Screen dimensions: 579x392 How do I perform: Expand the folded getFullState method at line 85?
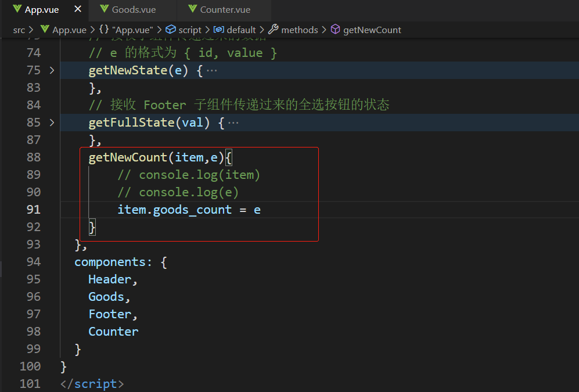pos(52,123)
